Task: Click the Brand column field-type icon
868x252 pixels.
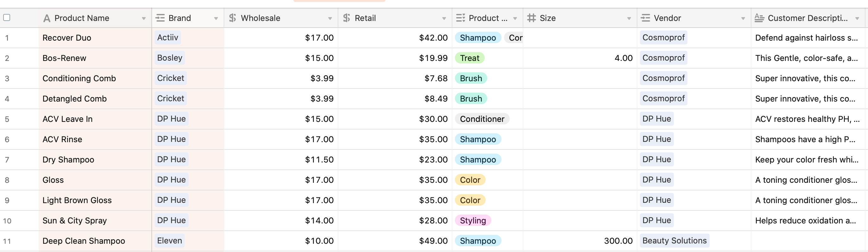Action: (x=160, y=18)
